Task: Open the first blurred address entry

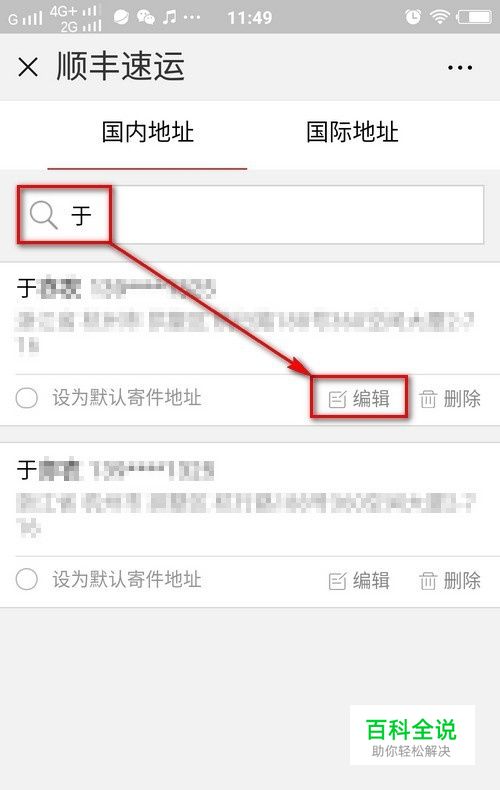Action: click(250, 318)
